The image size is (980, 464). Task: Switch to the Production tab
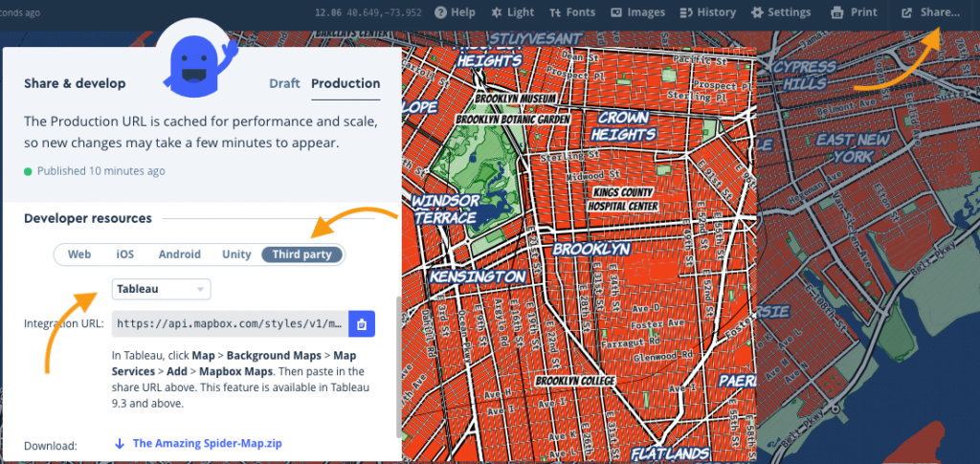click(x=345, y=83)
